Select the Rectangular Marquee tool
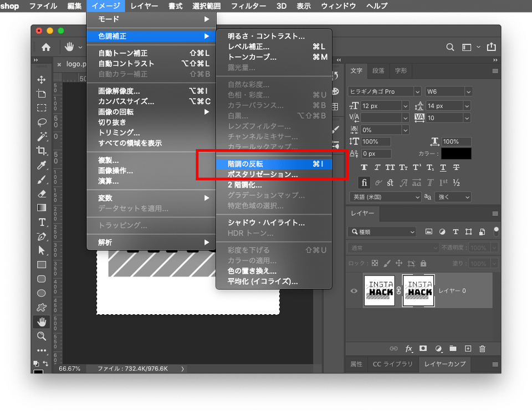This screenshot has height=414, width=532. [42, 108]
